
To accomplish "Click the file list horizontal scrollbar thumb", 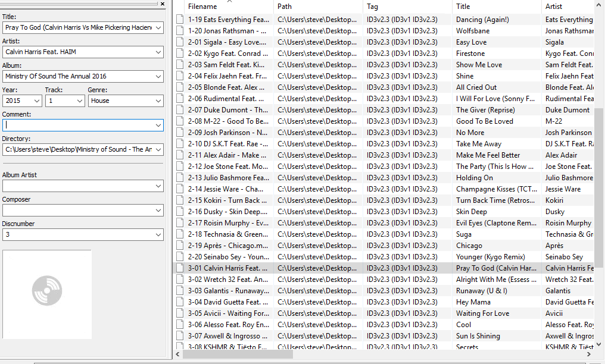I will [237, 354].
